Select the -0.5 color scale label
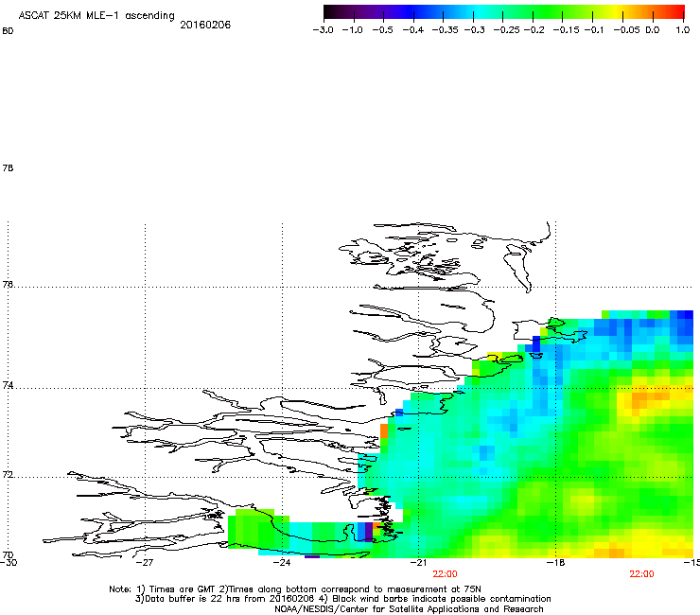 click(382, 30)
